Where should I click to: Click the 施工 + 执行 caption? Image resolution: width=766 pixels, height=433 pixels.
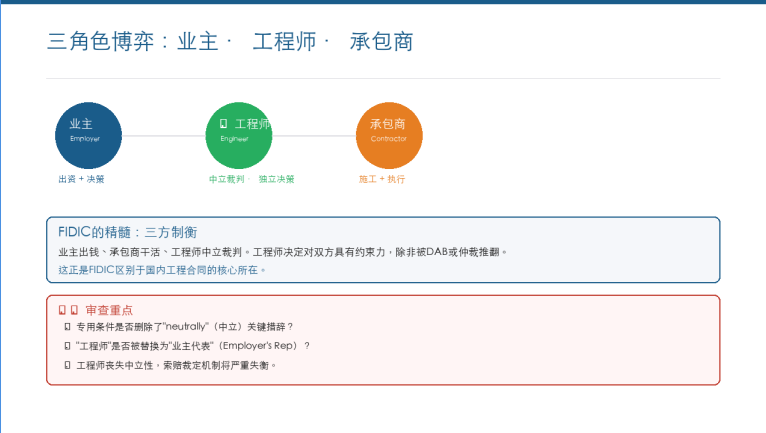point(382,179)
